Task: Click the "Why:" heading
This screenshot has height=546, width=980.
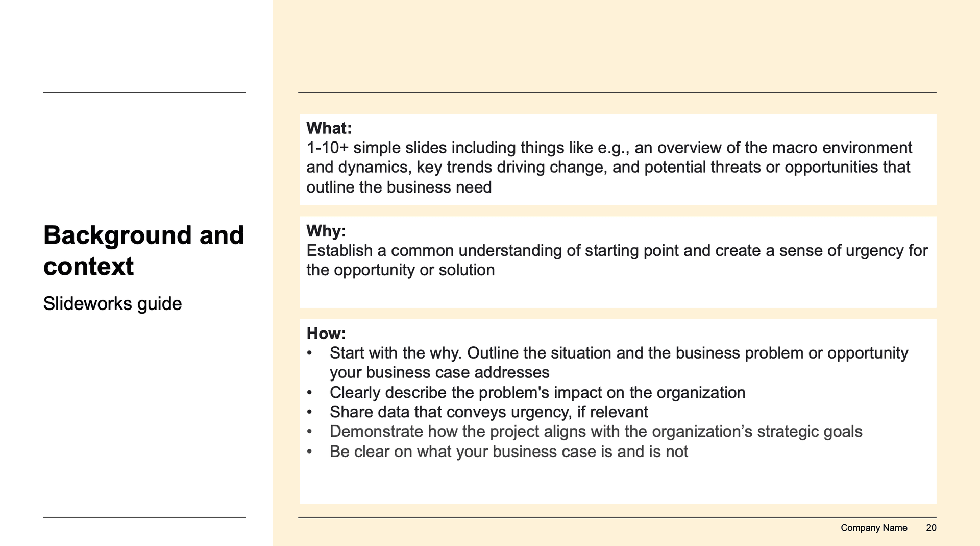Action: 326,231
